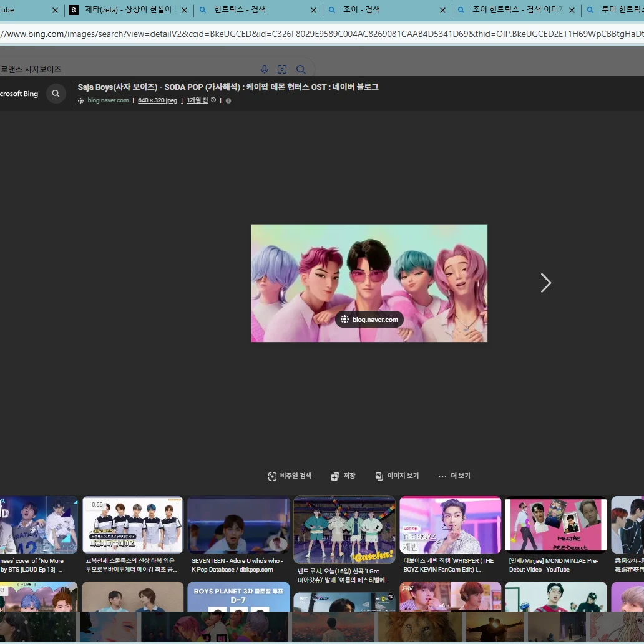Click the ellipsis 더 보기 icon

tap(442, 476)
